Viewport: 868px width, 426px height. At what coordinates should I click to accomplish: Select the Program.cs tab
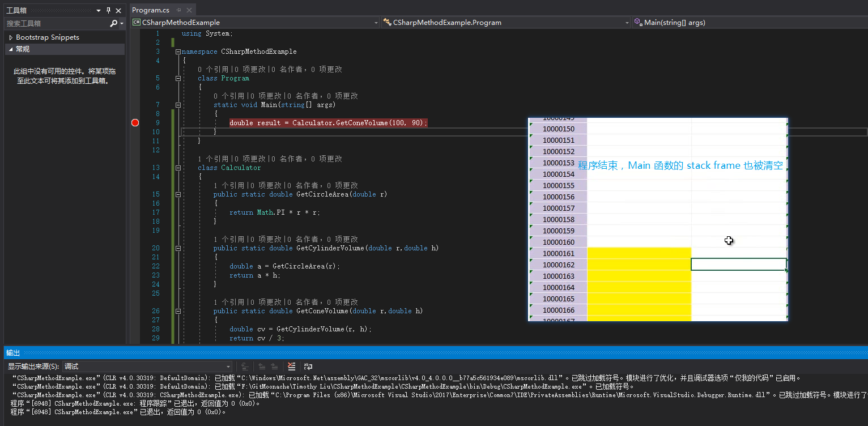(x=151, y=10)
